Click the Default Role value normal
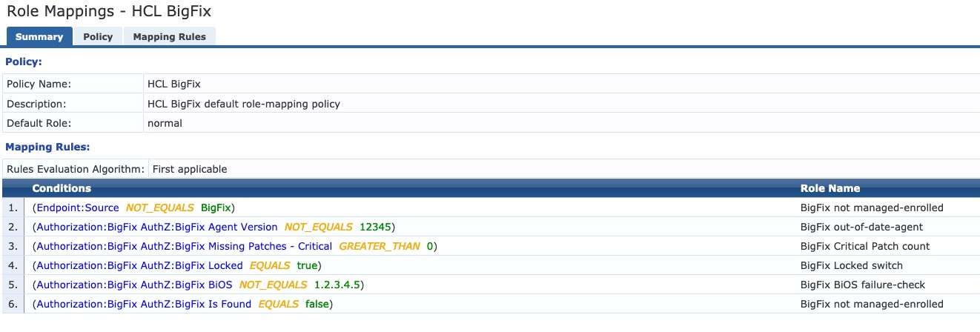Viewport: 980px width, 332px height. 165,123
